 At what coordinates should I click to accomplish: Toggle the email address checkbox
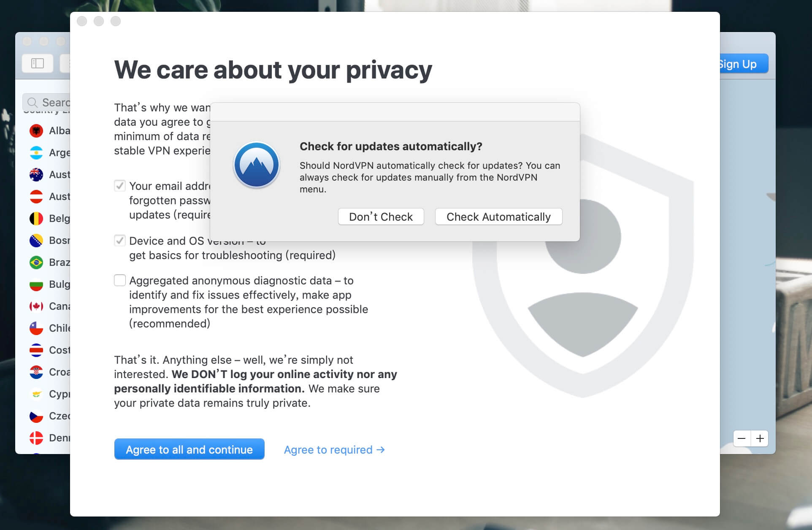[x=120, y=186]
